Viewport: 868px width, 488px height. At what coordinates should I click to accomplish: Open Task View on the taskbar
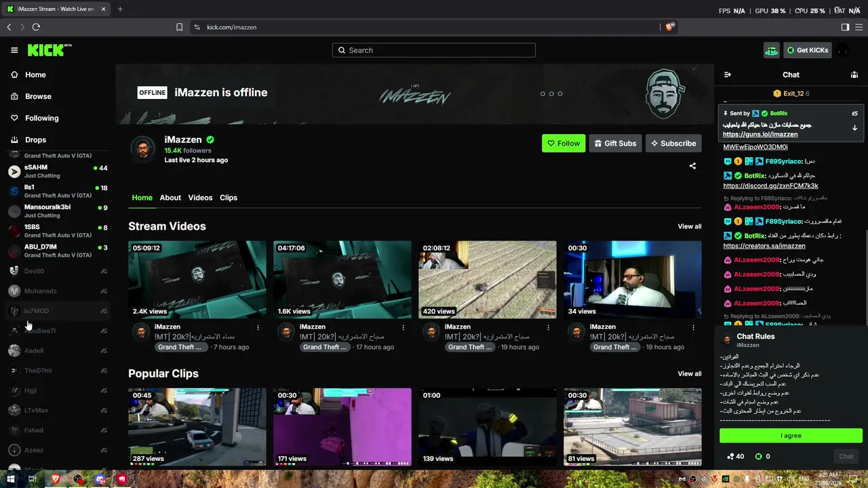click(32, 479)
